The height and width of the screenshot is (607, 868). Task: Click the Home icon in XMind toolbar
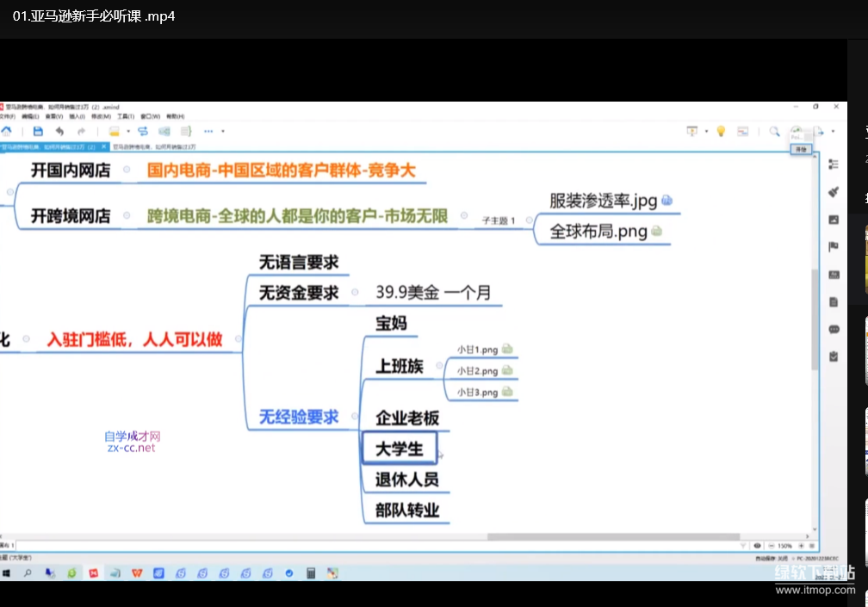(6, 132)
